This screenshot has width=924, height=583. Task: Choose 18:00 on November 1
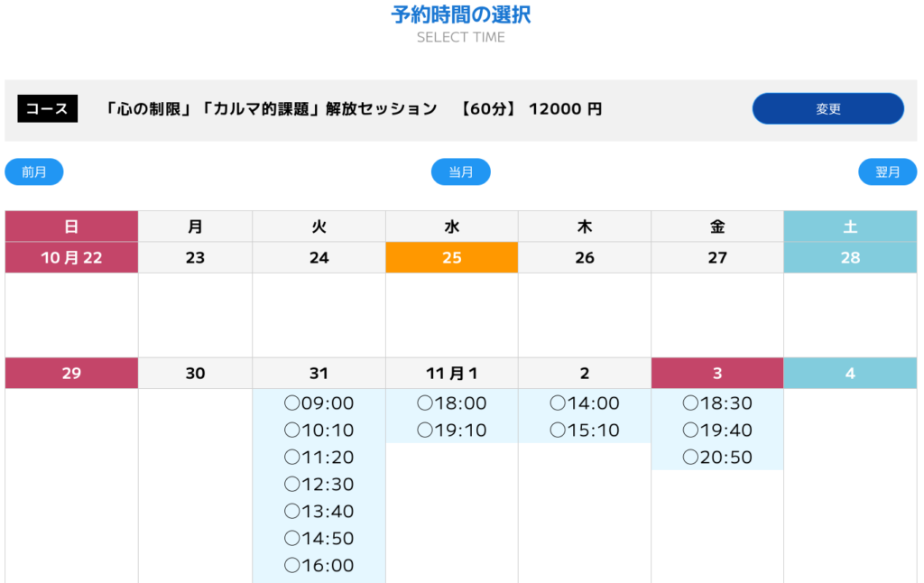point(451,403)
